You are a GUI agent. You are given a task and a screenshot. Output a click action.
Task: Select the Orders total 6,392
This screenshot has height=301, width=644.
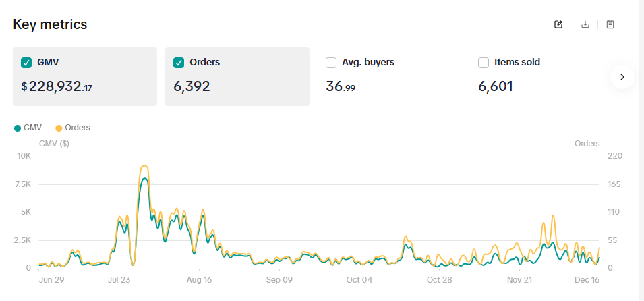(x=192, y=86)
